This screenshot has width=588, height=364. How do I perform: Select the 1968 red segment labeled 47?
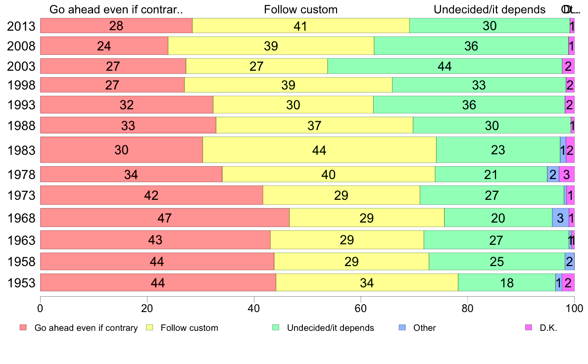click(164, 218)
